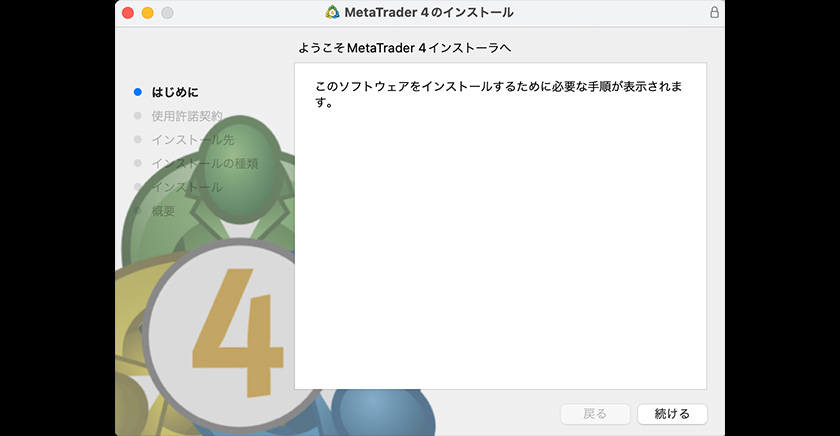
Task: Click the blue bullet beside はじめに
Action: point(138,92)
